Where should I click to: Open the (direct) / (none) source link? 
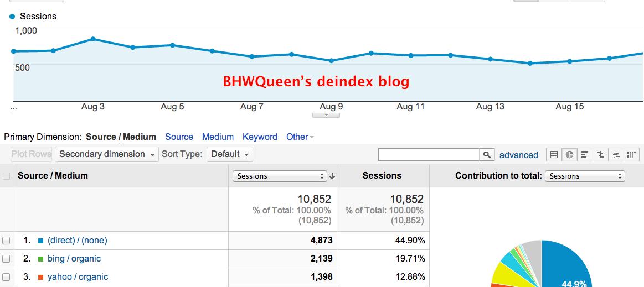click(x=77, y=240)
